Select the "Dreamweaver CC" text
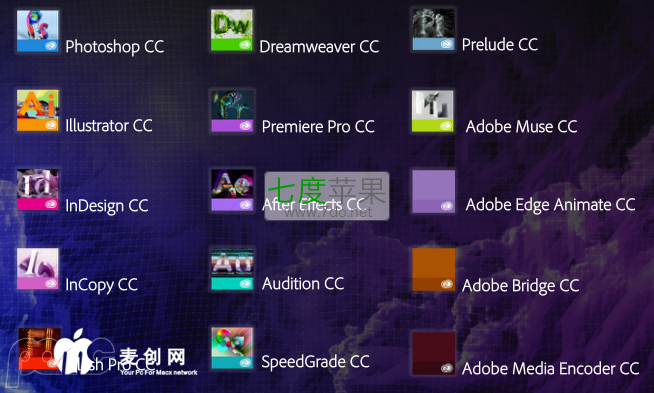This screenshot has width=654, height=393. [319, 47]
